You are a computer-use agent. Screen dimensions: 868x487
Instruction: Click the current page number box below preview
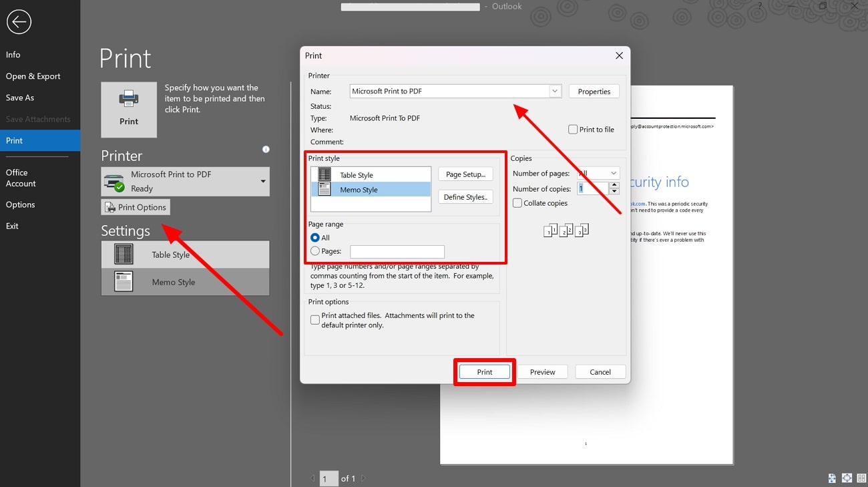click(x=329, y=478)
